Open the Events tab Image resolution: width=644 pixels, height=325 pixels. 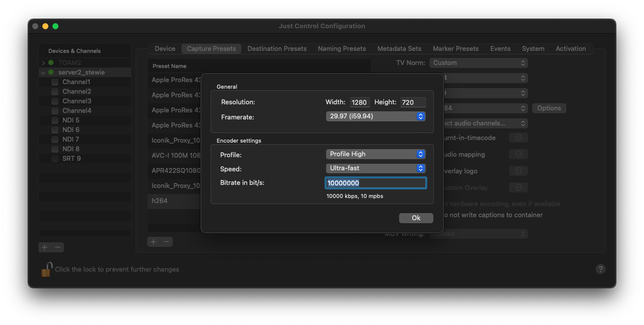click(x=500, y=49)
